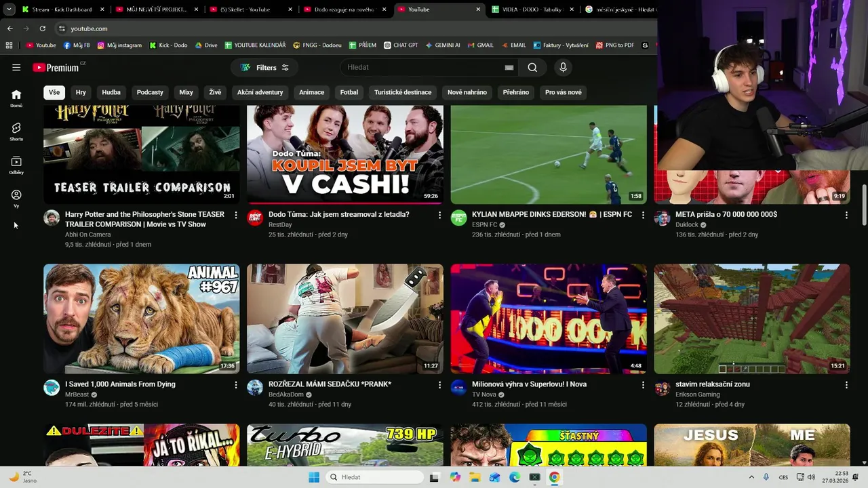Open the YOUTUBE KALENDÁŘ bookmark
868x488 pixels.
pyautogui.click(x=255, y=45)
